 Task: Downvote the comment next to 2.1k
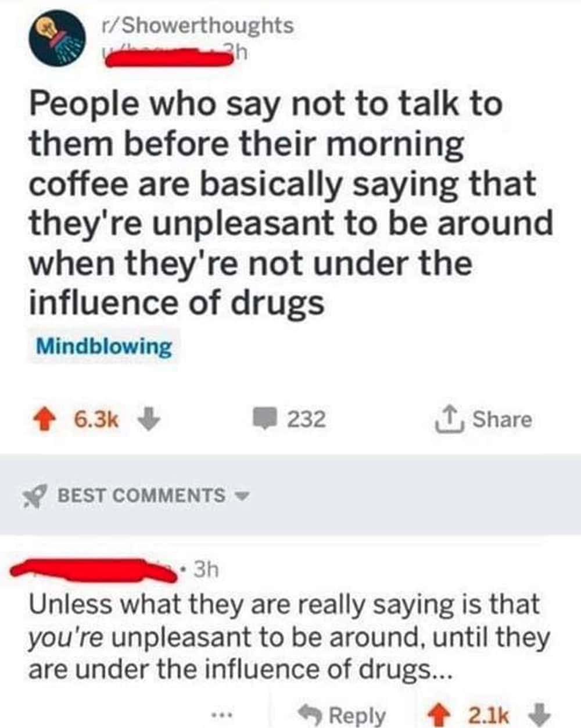pyautogui.click(x=541, y=712)
